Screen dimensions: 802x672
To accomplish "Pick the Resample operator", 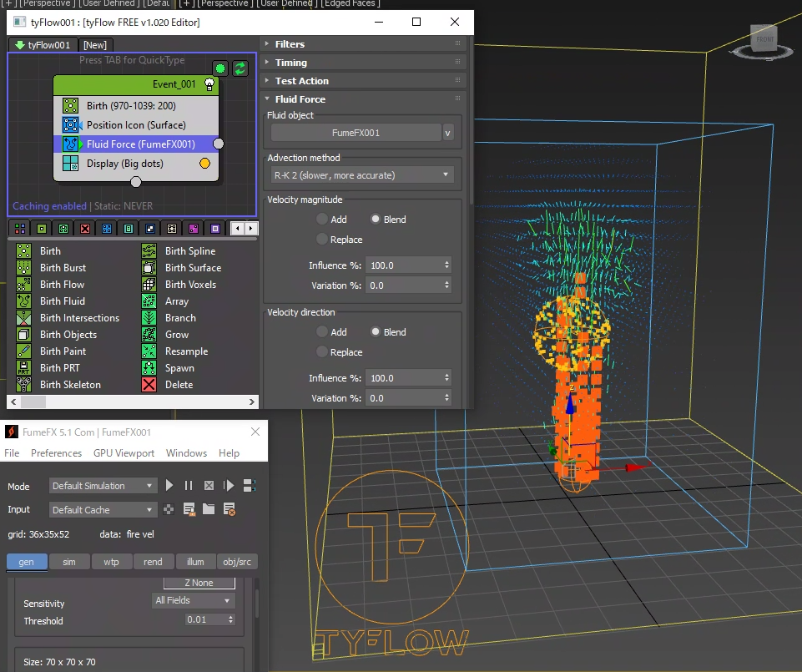I will point(175,351).
